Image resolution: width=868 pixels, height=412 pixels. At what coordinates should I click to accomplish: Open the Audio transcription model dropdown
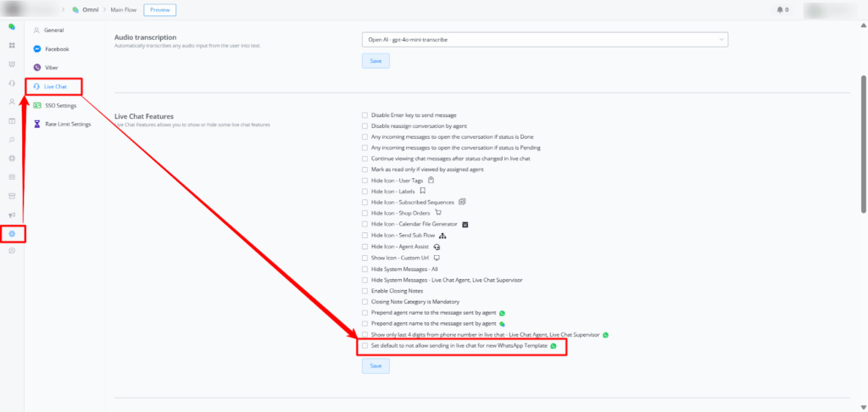(x=545, y=39)
